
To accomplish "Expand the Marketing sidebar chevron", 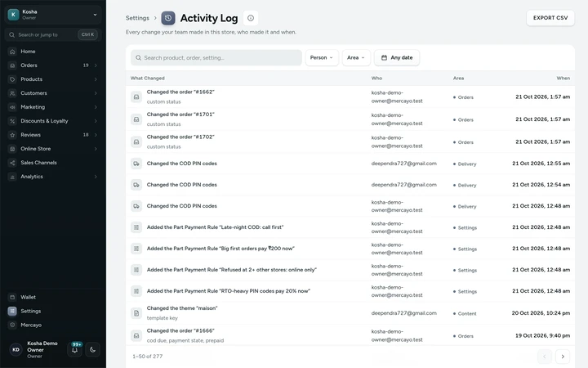I will [x=96, y=107].
